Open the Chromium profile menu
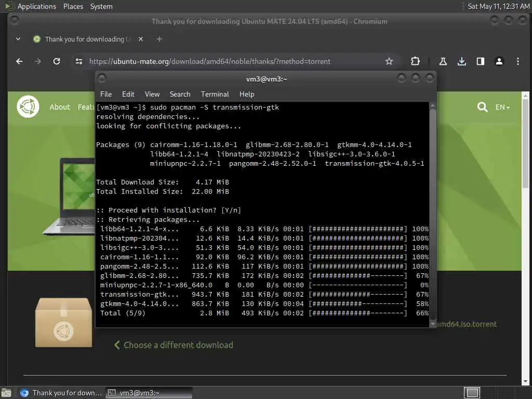 tap(499, 61)
